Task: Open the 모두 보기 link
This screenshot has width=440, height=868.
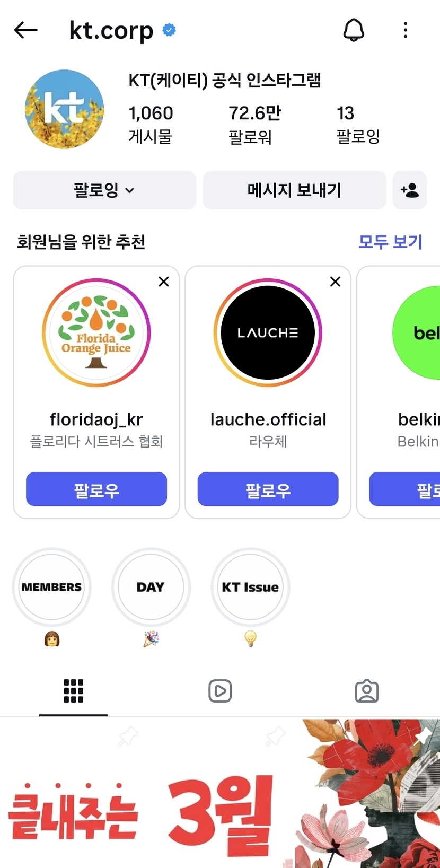Action: point(390,242)
